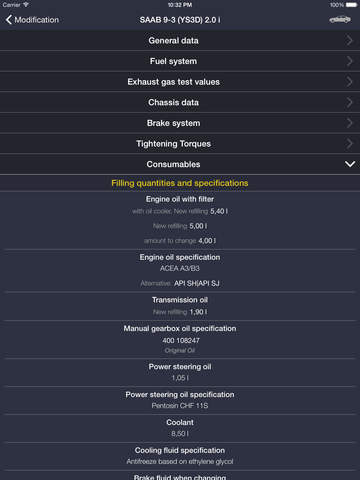
Task: Expand Chassis data chevron arrow
Action: (x=349, y=102)
